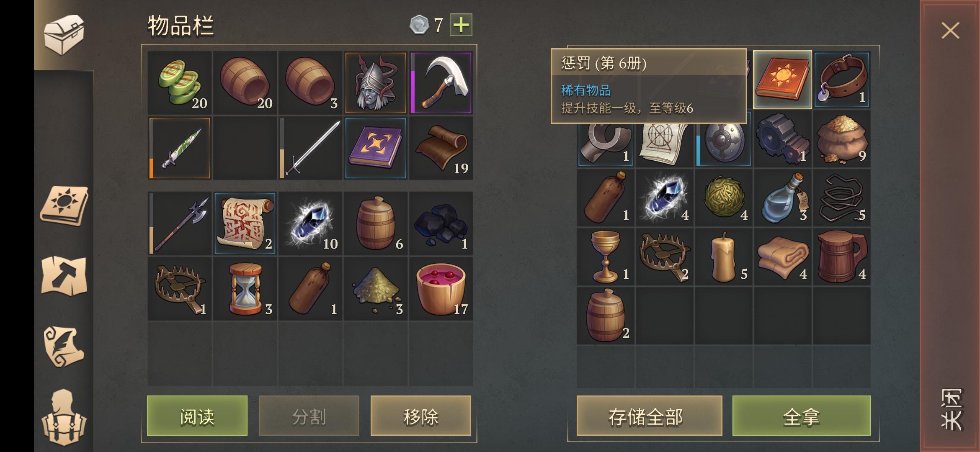
Task: Add coins with the green plus button
Action: [x=461, y=25]
